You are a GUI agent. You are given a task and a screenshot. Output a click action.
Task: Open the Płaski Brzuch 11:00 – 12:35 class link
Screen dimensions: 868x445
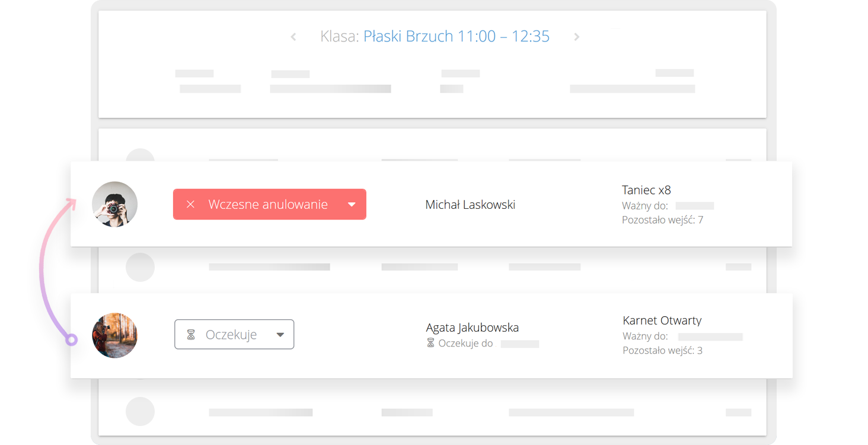(x=456, y=36)
